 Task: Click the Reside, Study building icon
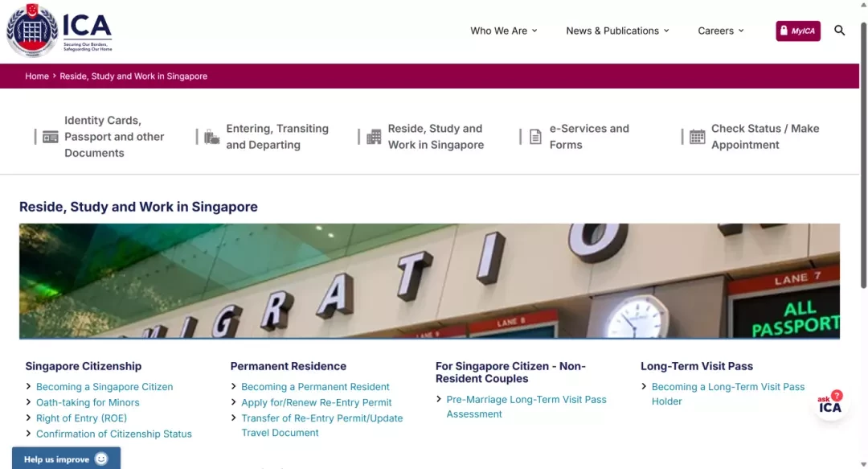(x=374, y=137)
